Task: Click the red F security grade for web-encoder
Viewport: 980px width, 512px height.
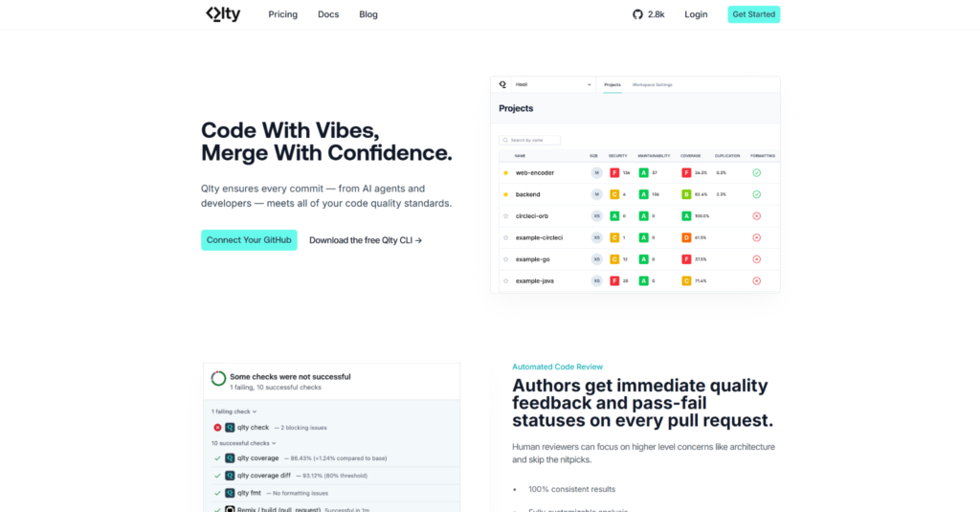Action: tap(614, 172)
